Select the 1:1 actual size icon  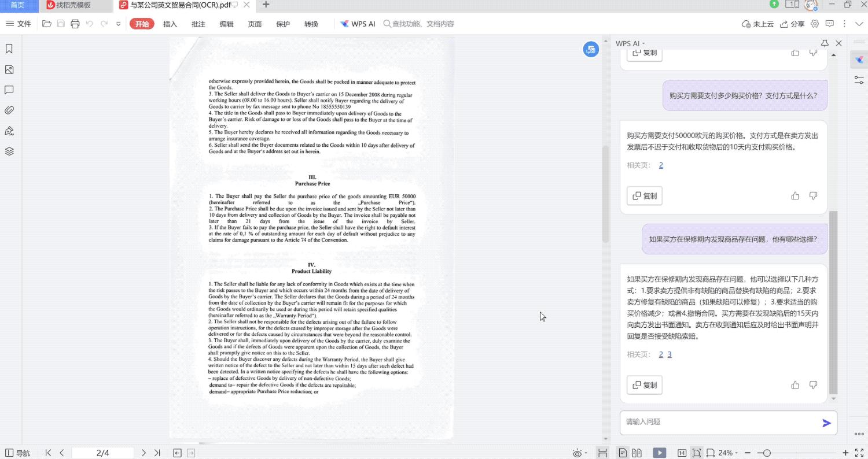point(682,453)
